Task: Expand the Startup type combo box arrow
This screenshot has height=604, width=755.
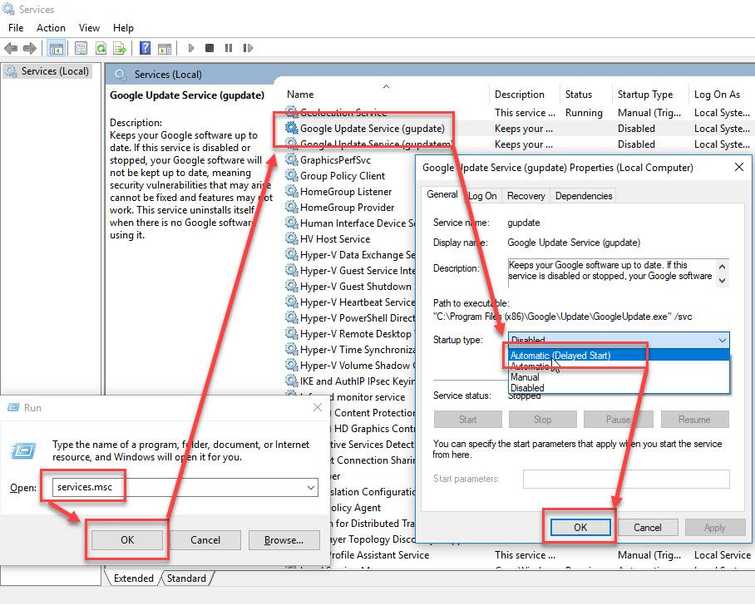Action: pos(722,340)
